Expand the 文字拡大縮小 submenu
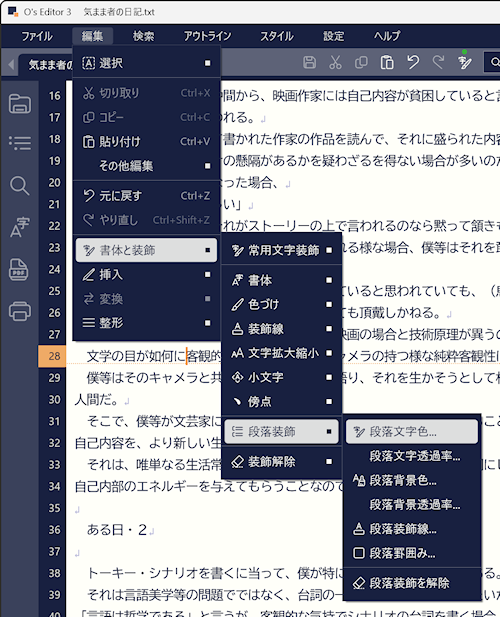Viewport: 500px width, 617px height. tap(281, 353)
